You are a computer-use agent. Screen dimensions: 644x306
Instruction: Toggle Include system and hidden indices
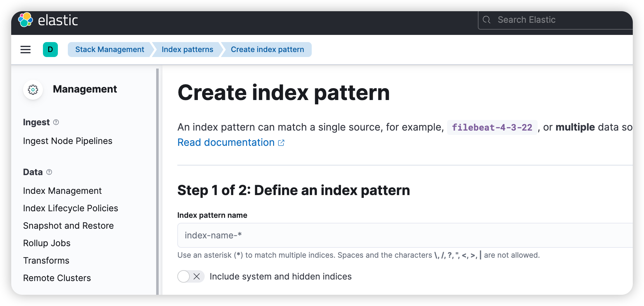tap(191, 276)
